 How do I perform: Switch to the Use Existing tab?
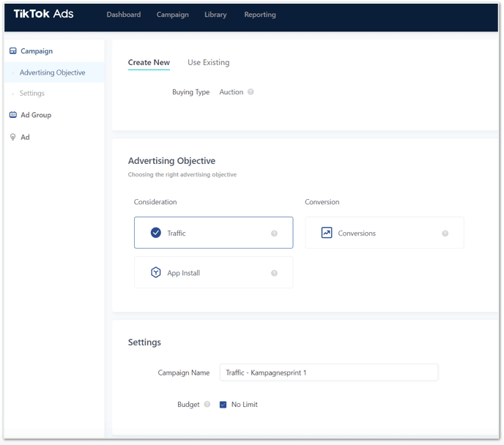208,63
